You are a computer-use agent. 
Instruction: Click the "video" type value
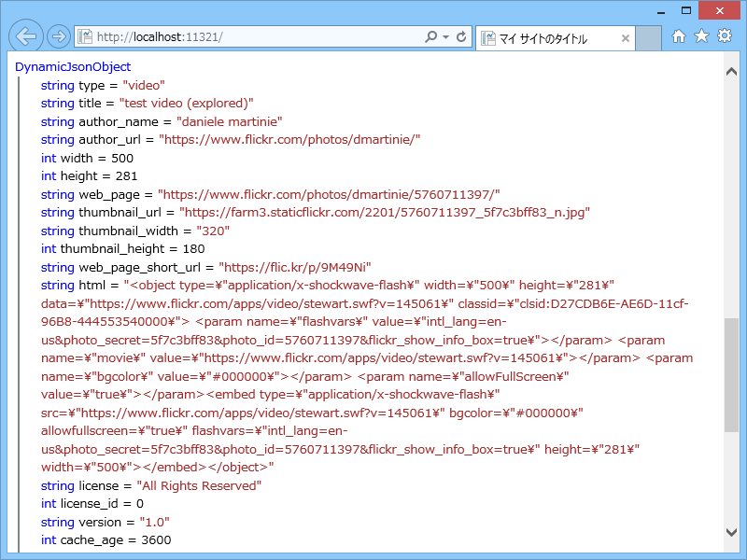coord(144,85)
